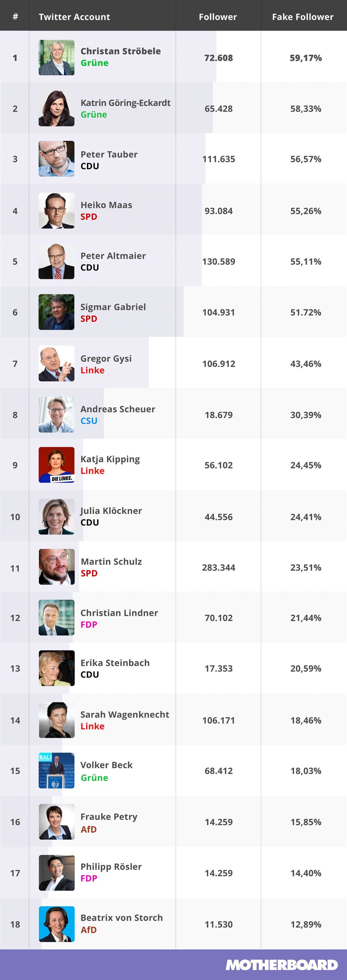This screenshot has height=980, width=347.
Task: Click the Twitter Account column header
Action: pos(74,17)
